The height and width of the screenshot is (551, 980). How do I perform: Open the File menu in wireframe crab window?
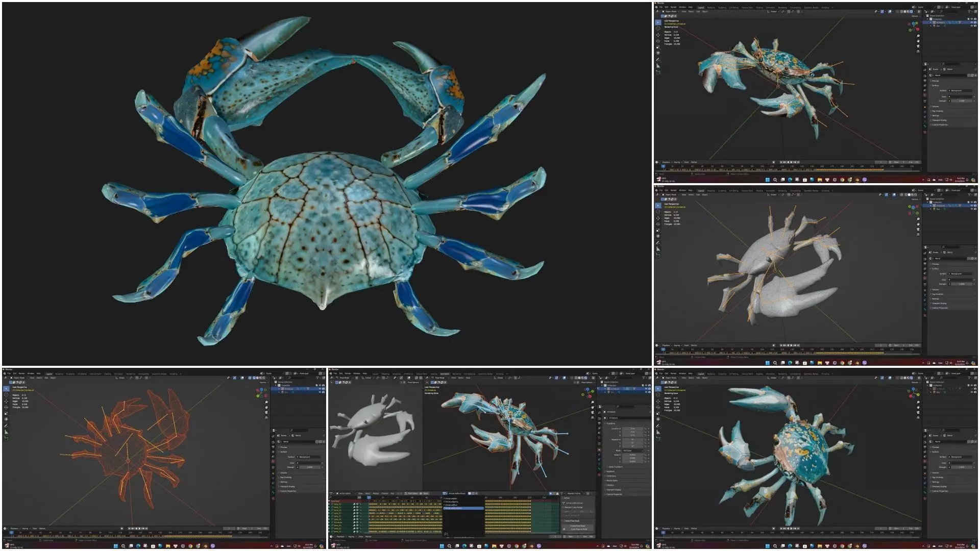tap(9, 373)
